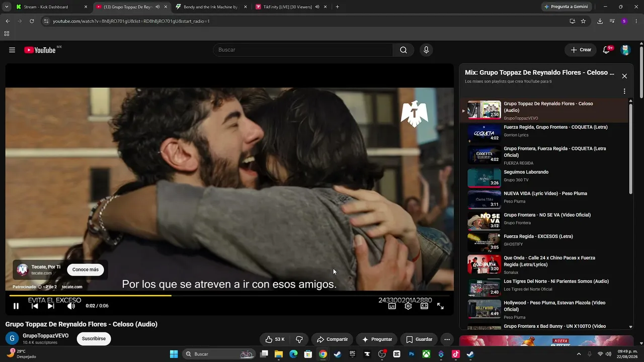This screenshot has width=644, height=362.
Task: Create content with the Crear button
Action: click(581, 50)
